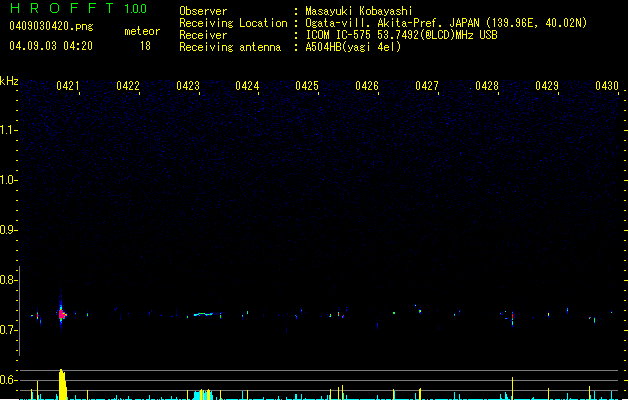
Task: Click the 'Receiving antenna' field label
Action: 230,47
